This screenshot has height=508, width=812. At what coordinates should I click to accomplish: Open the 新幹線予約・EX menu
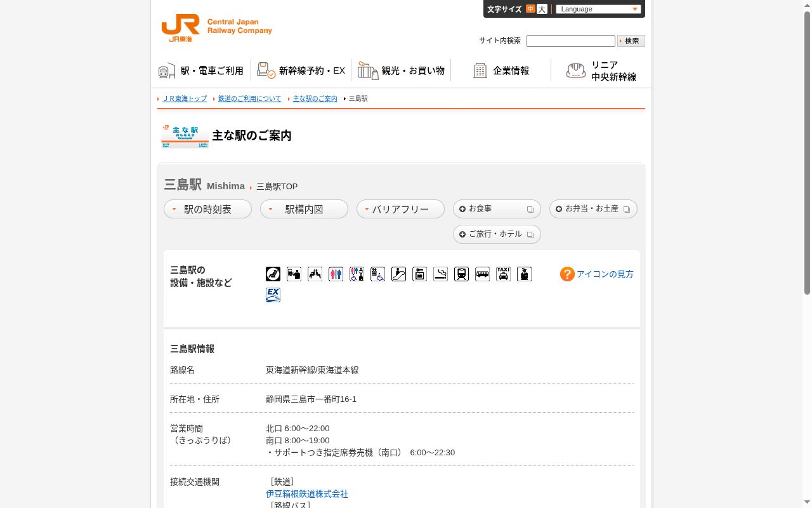[x=301, y=70]
